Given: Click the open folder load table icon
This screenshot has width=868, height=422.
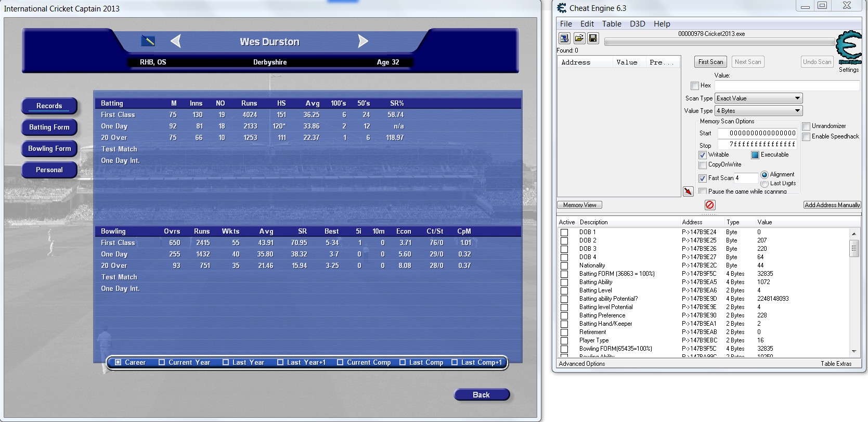Looking at the screenshot, I should pyautogui.click(x=579, y=39).
